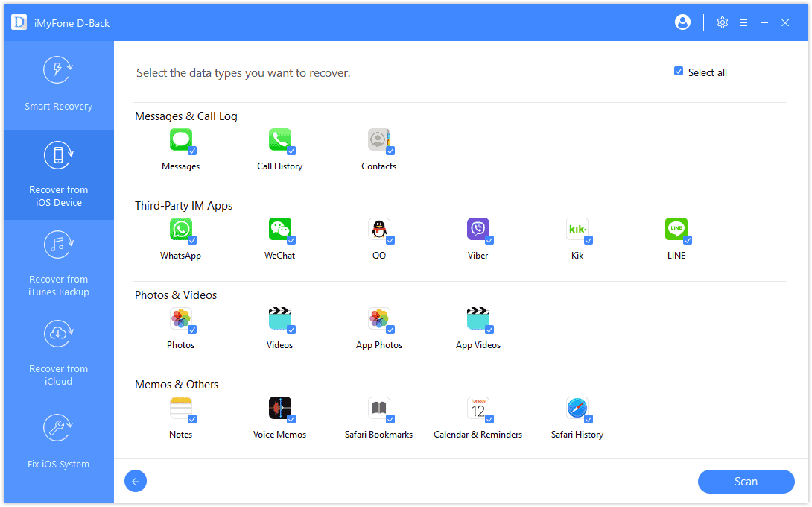Toggle the Photos item checkbox

tap(192, 330)
